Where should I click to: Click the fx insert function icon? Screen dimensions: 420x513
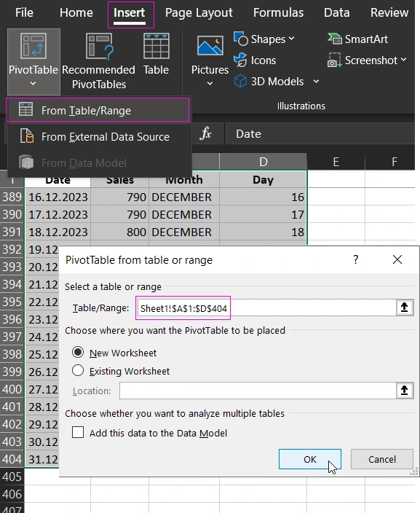pyautogui.click(x=205, y=134)
